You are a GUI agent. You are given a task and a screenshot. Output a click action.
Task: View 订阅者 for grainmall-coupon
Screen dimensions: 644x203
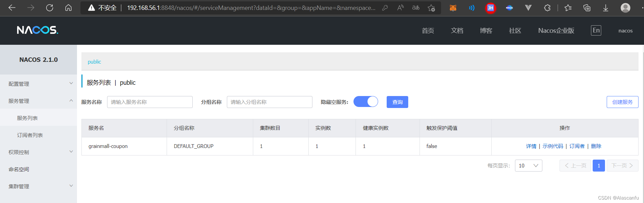tap(577, 146)
